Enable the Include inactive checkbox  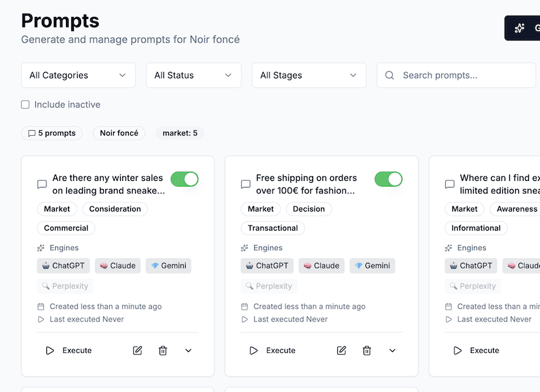[x=24, y=105]
